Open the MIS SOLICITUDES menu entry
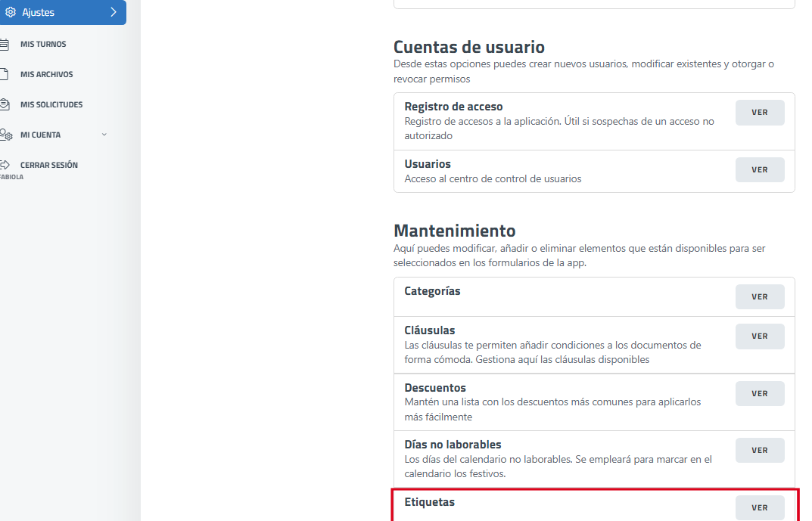This screenshot has height=521, width=812. click(x=51, y=104)
